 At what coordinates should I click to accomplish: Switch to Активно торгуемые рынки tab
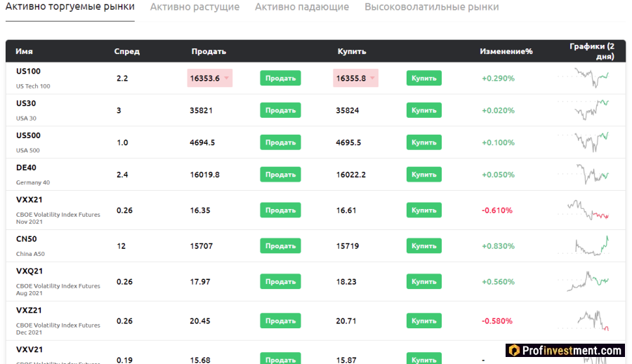pyautogui.click(x=70, y=7)
